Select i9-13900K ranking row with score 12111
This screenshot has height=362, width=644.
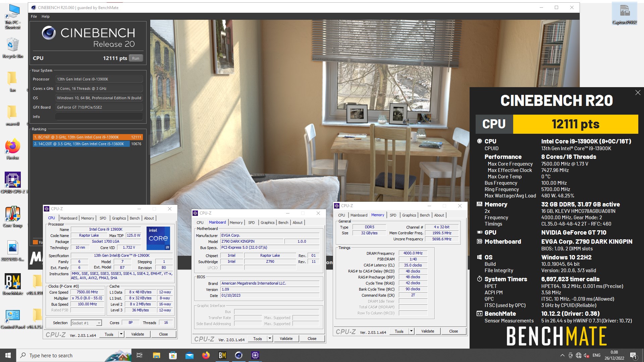[88, 137]
